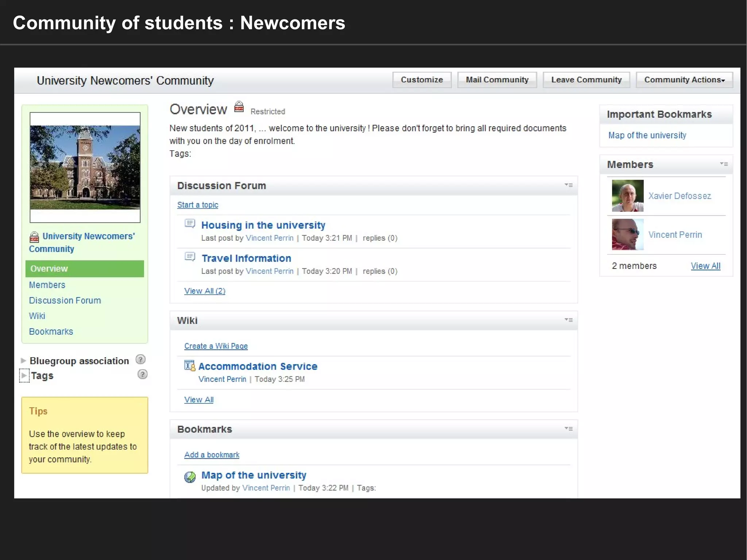Open the Accommodation Service wiki page
747x560 pixels.
point(258,366)
